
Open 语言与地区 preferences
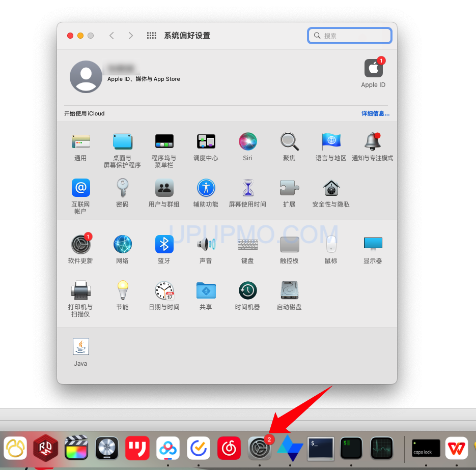tap(331, 141)
